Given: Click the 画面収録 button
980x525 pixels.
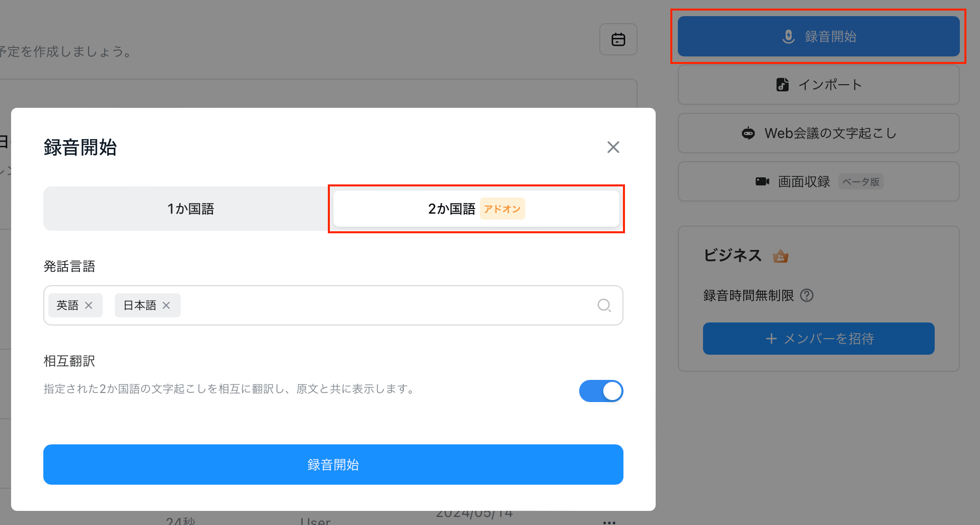Looking at the screenshot, I should (818, 181).
